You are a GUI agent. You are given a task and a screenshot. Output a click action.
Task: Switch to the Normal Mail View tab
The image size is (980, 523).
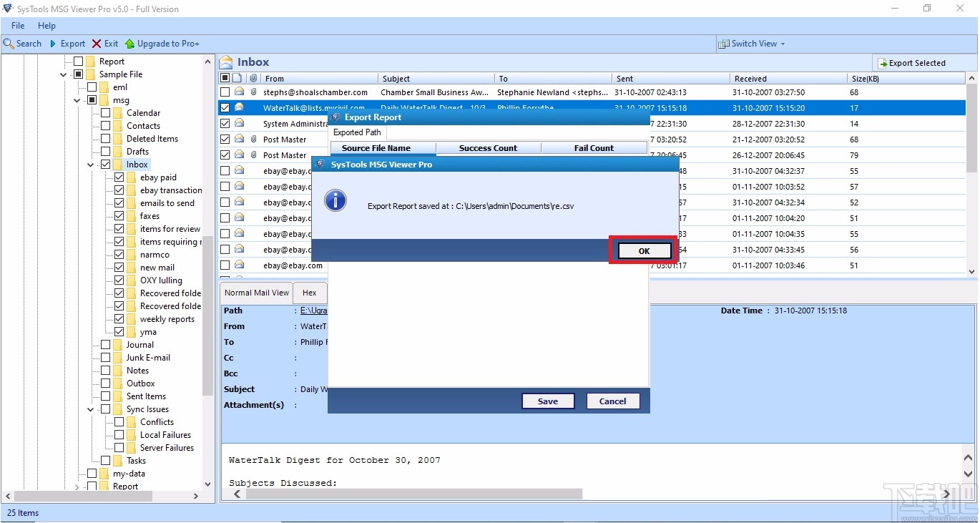257,293
